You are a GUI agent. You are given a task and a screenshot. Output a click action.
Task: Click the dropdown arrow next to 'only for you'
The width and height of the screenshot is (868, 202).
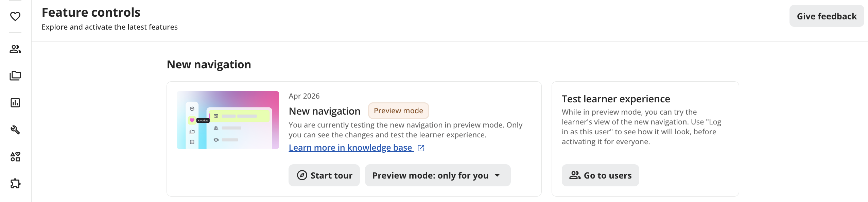tap(497, 175)
